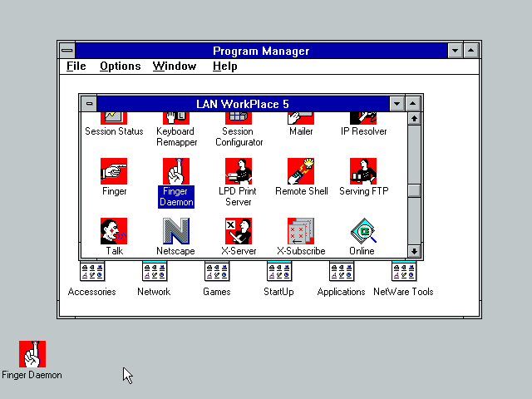Click the "Accessories" label text
Image resolution: width=532 pixels, height=399 pixels.
click(92, 292)
